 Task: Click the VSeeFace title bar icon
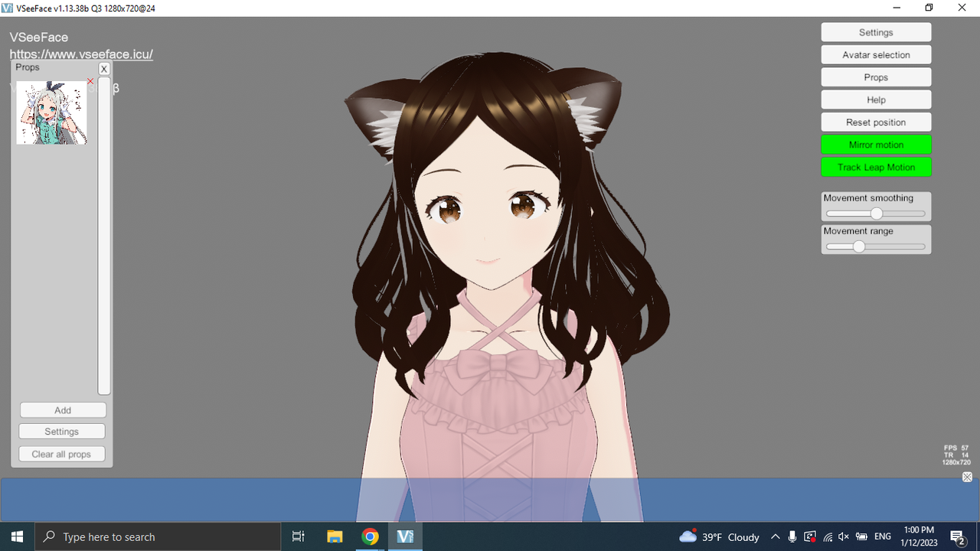point(8,8)
